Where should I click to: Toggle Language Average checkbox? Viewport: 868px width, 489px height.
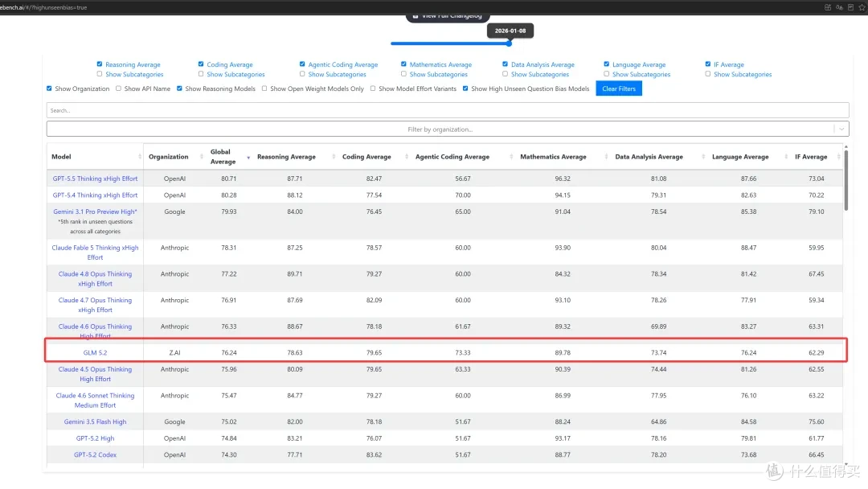(606, 64)
